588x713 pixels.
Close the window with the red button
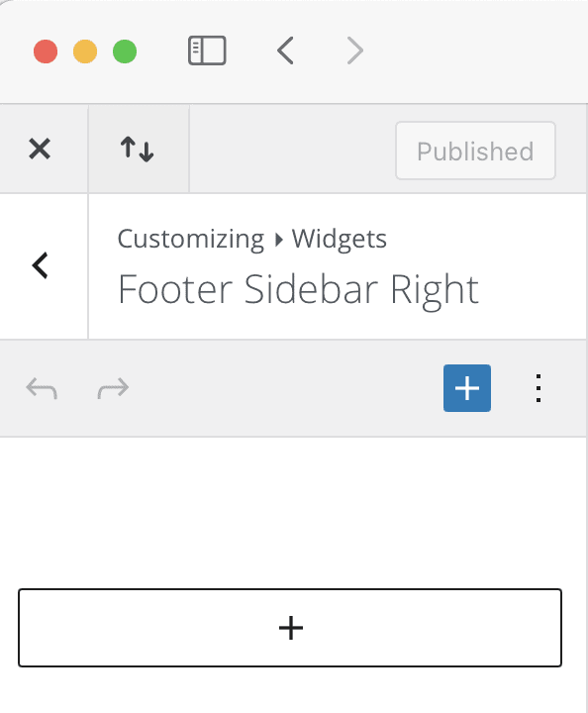[46, 51]
